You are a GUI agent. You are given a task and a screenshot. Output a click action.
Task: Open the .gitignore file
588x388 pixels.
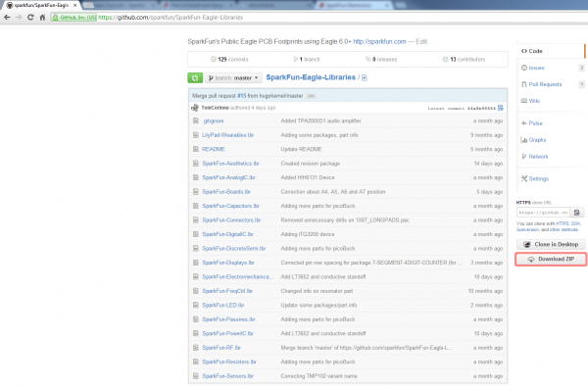213,121
